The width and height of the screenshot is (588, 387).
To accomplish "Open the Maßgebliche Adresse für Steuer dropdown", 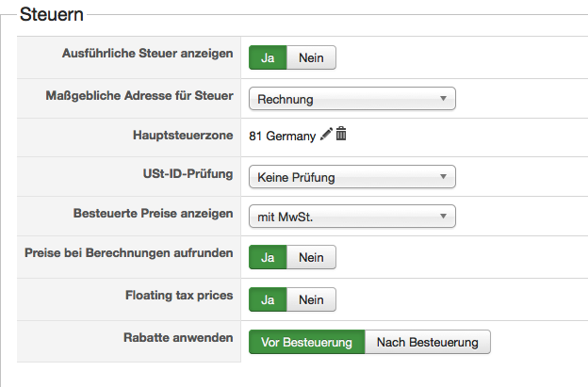I will 351,99.
